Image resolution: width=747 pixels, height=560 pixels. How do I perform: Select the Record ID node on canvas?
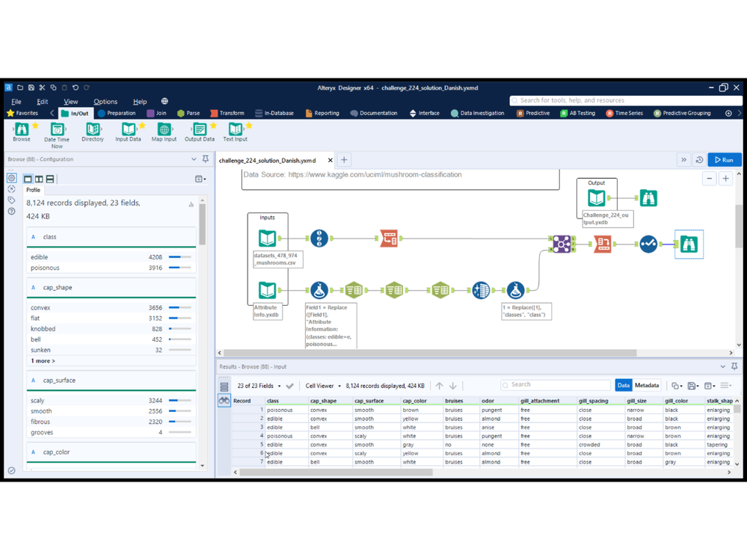coord(319,238)
